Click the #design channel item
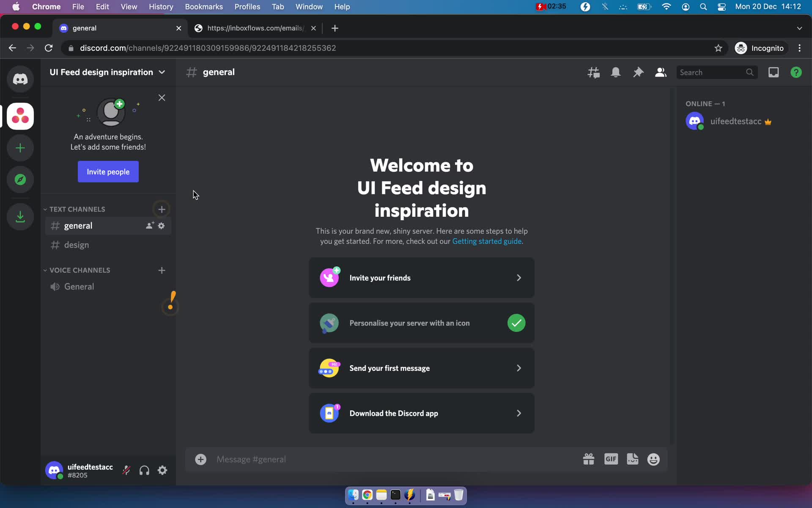Viewport: 812px width, 508px height. [77, 245]
